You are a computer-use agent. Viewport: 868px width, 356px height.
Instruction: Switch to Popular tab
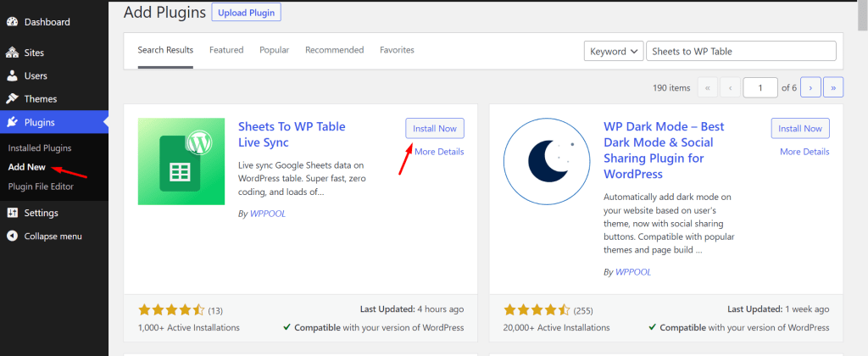click(x=275, y=50)
